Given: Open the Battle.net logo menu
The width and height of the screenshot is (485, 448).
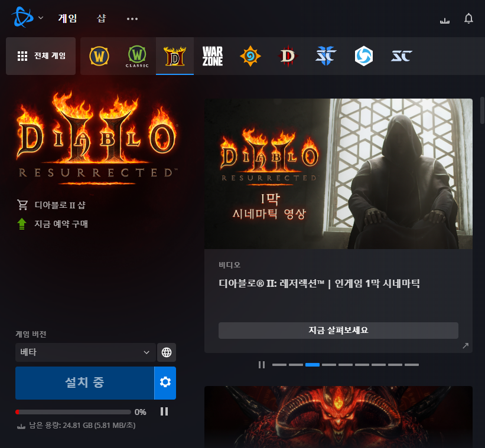Looking at the screenshot, I should [22, 17].
